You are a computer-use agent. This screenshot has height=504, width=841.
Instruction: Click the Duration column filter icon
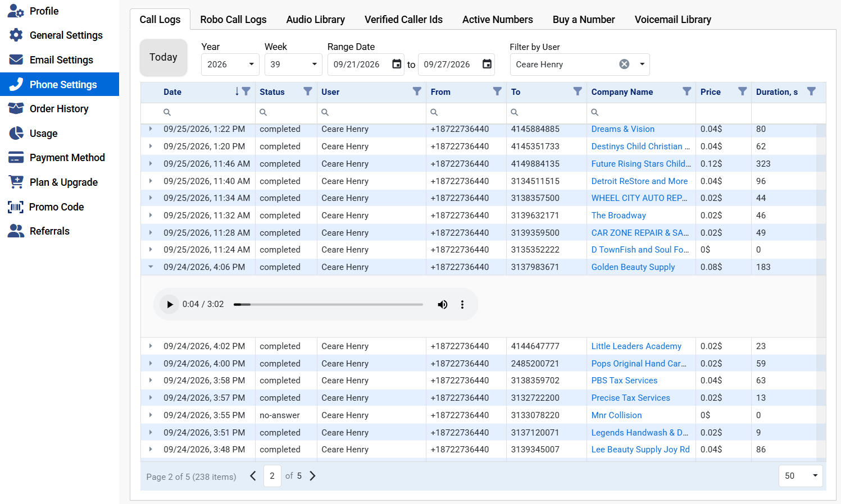(811, 91)
